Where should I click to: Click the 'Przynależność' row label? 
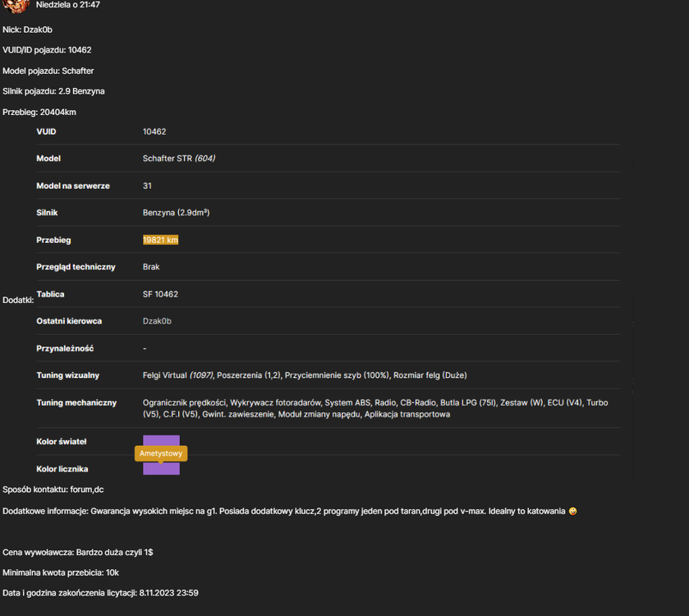(65, 348)
